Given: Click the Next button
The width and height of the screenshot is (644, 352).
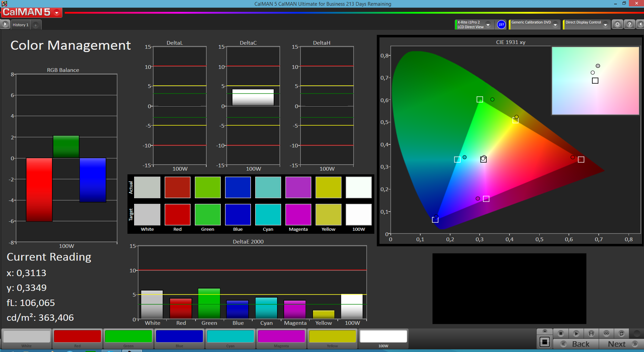Looking at the screenshot, I should tap(622, 344).
